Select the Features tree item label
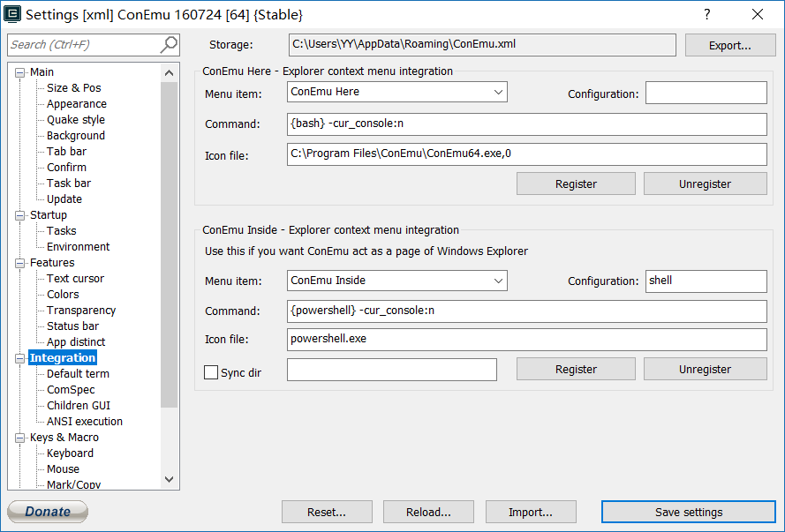785x532 pixels. coord(52,263)
